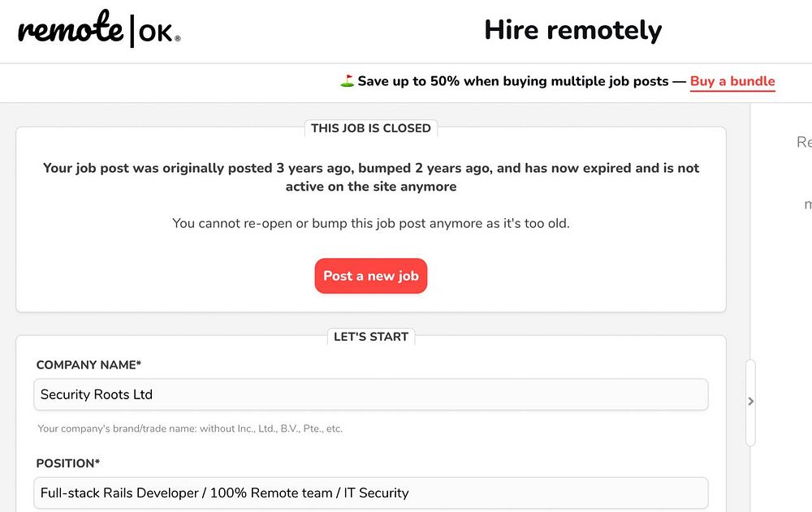Click the golf flag emoji icon
The image size is (812, 512).
(x=347, y=81)
